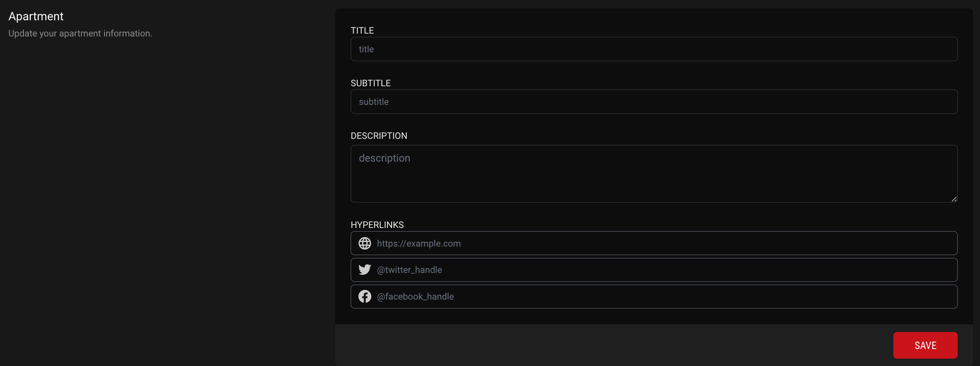Click the Apartment heading

(36, 16)
